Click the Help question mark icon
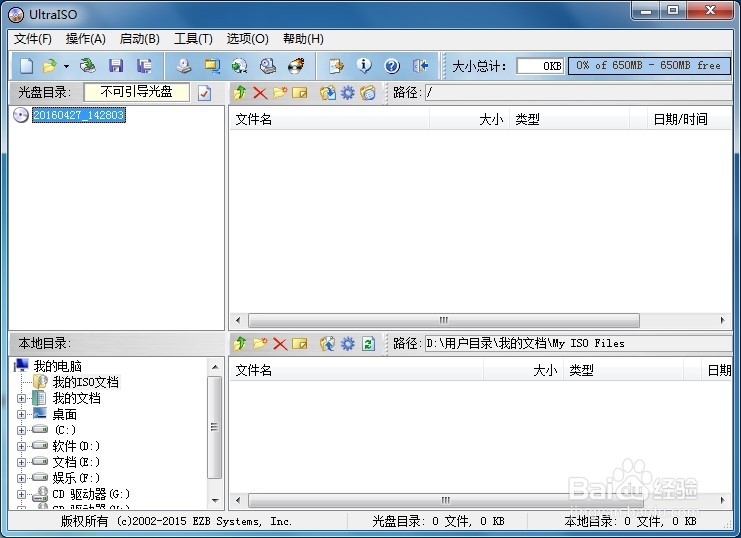Screen dimensions: 741x538 (x=392, y=66)
